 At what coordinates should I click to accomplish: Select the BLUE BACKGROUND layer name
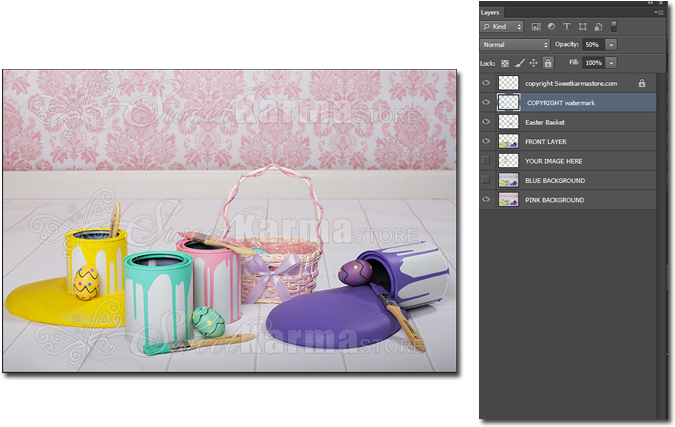(555, 180)
